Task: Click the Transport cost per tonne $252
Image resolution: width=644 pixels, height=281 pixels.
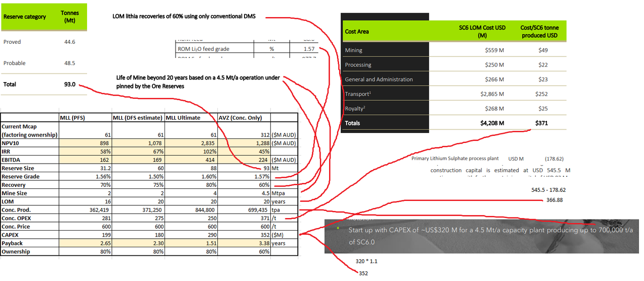Action: point(541,94)
